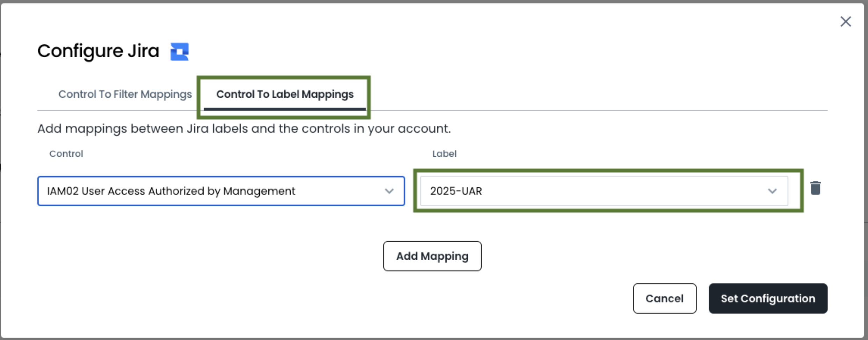
Task: Click the Control column header text
Action: tap(66, 154)
